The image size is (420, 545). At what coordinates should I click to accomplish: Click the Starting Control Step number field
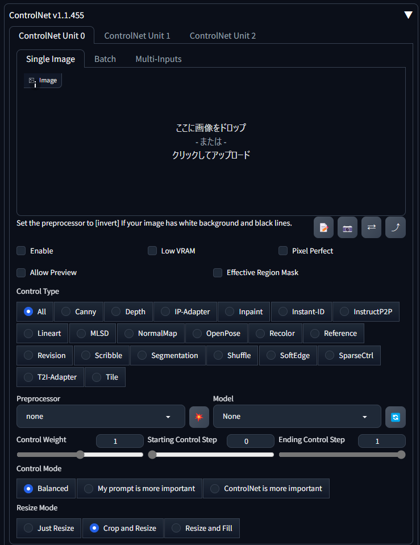coord(250,441)
